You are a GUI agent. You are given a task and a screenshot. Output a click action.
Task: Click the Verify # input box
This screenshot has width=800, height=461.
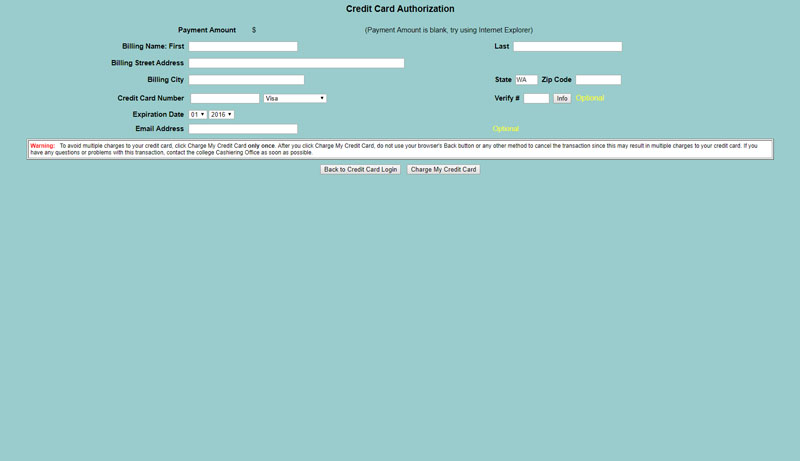point(536,98)
